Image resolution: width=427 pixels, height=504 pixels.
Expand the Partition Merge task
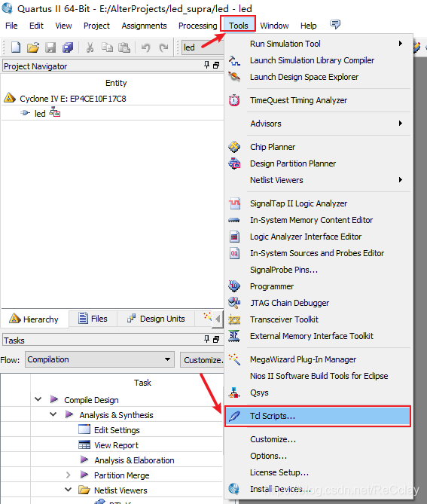[68, 475]
